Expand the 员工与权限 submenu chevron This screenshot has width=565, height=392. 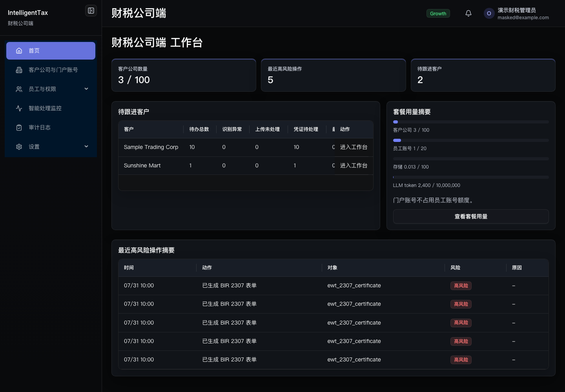[x=86, y=89]
